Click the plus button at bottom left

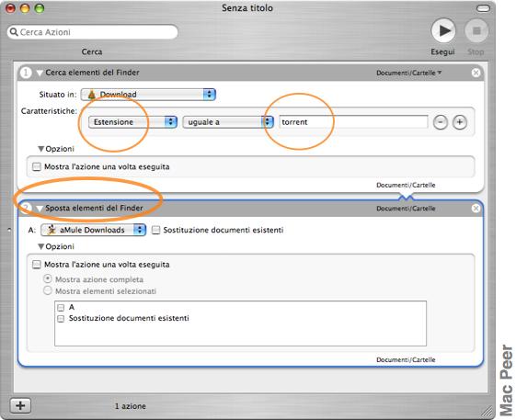click(x=20, y=405)
